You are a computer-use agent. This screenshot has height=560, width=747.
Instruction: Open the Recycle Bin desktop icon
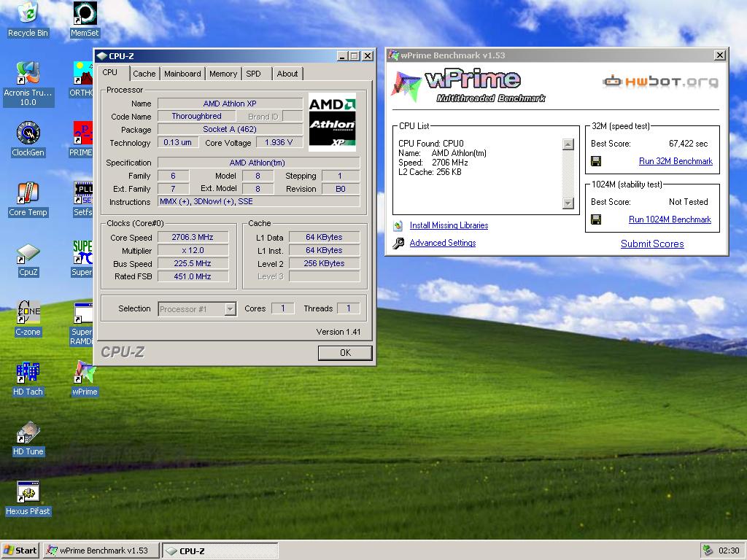[28, 20]
